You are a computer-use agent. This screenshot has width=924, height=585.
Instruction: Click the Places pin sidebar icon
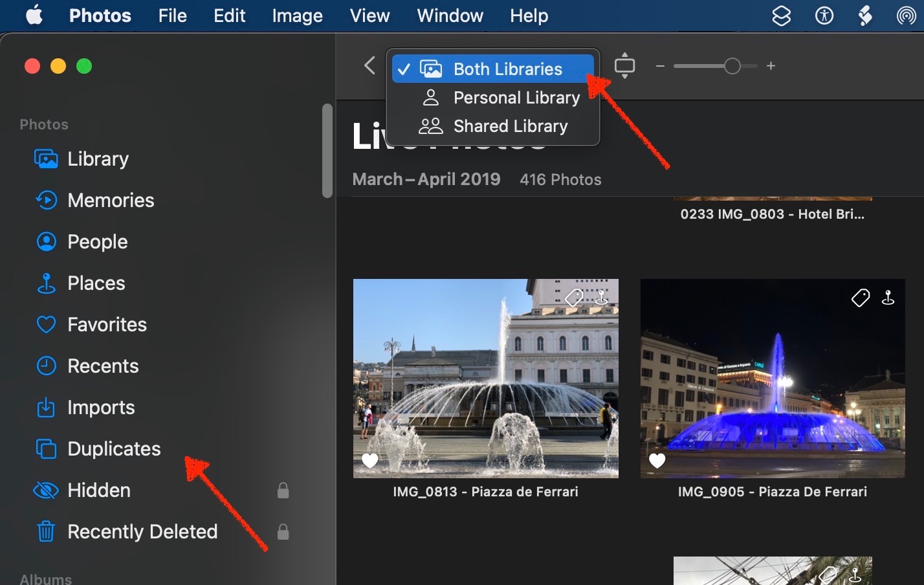pos(46,283)
